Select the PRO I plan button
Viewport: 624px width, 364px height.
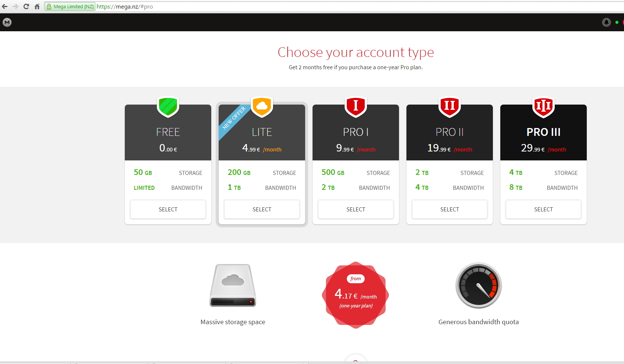356,209
